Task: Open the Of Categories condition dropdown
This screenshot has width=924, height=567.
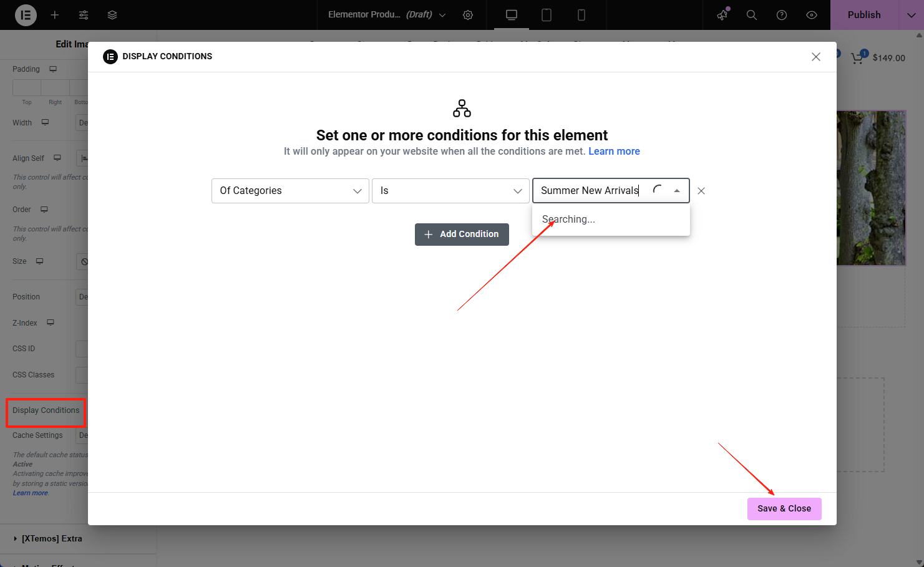Action: click(x=290, y=190)
